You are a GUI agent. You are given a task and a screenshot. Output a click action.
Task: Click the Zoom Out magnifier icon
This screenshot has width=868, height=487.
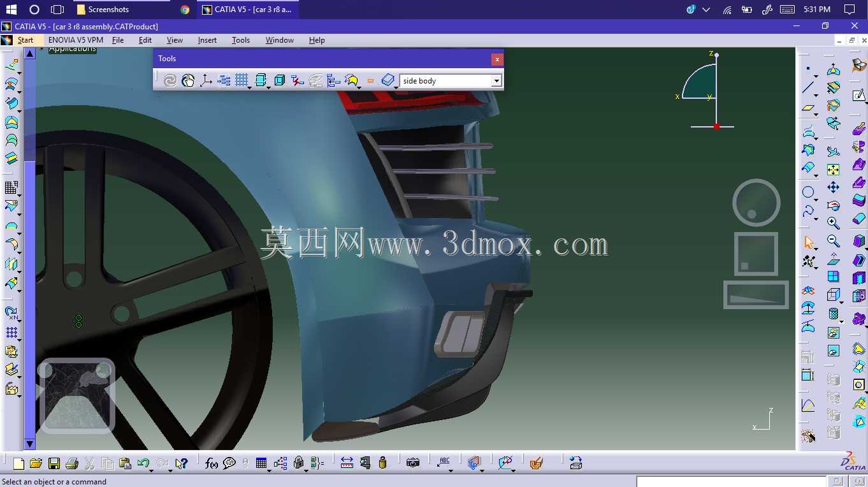(x=834, y=241)
